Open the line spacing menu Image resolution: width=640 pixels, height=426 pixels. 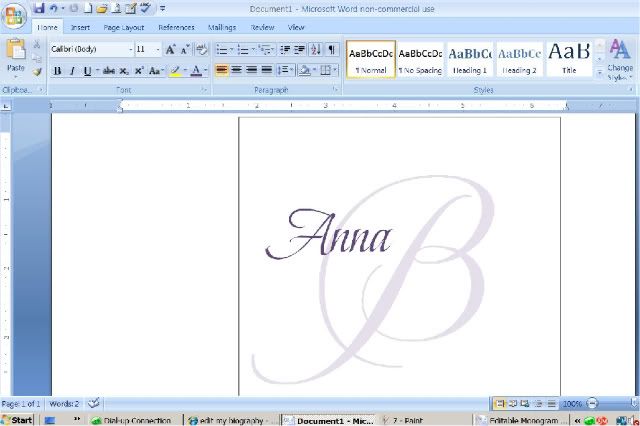pos(285,70)
